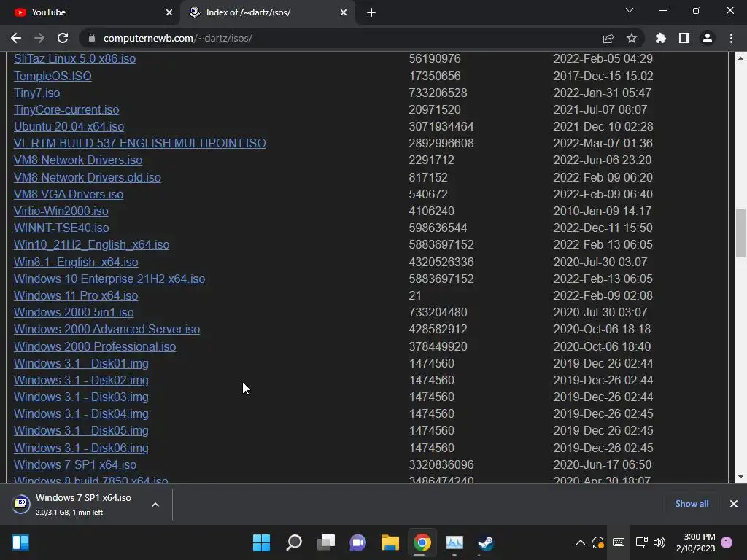
Task: Switch to the YouTube tab
Action: point(90,12)
